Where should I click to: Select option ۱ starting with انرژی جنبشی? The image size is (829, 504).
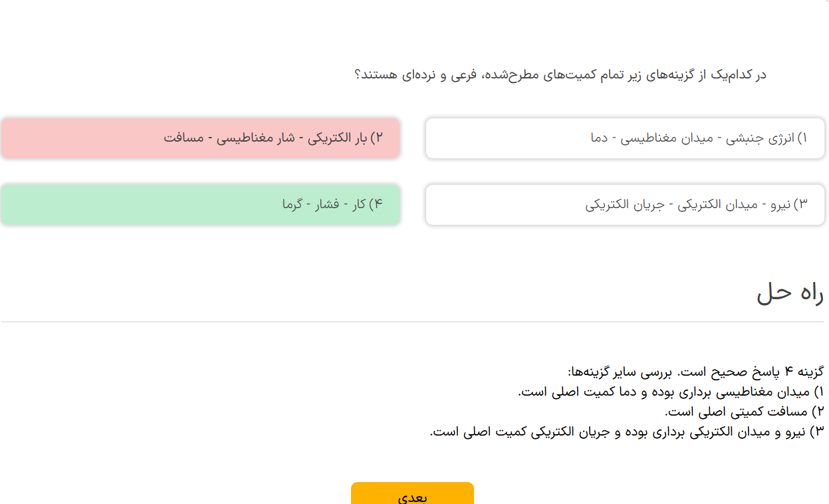coord(625,138)
